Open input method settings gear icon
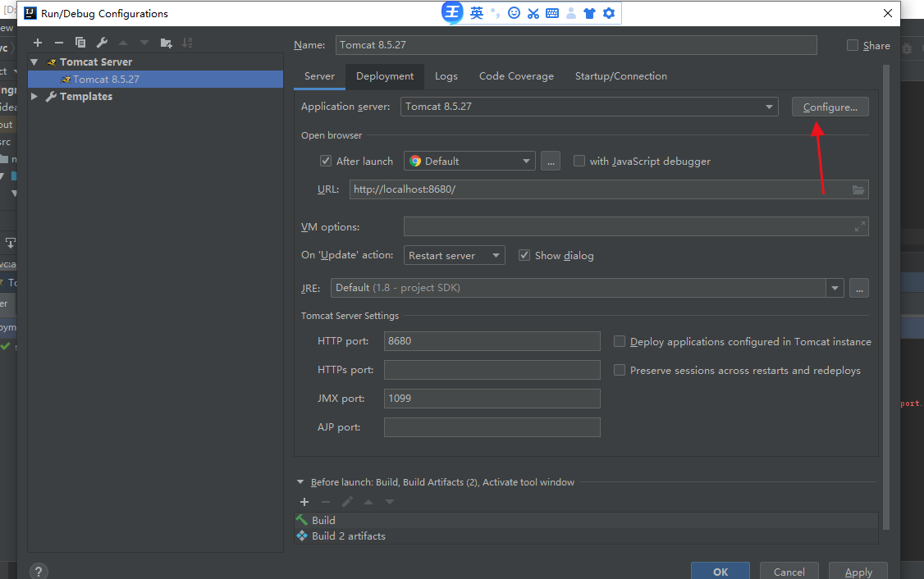The image size is (924, 579). pos(609,13)
